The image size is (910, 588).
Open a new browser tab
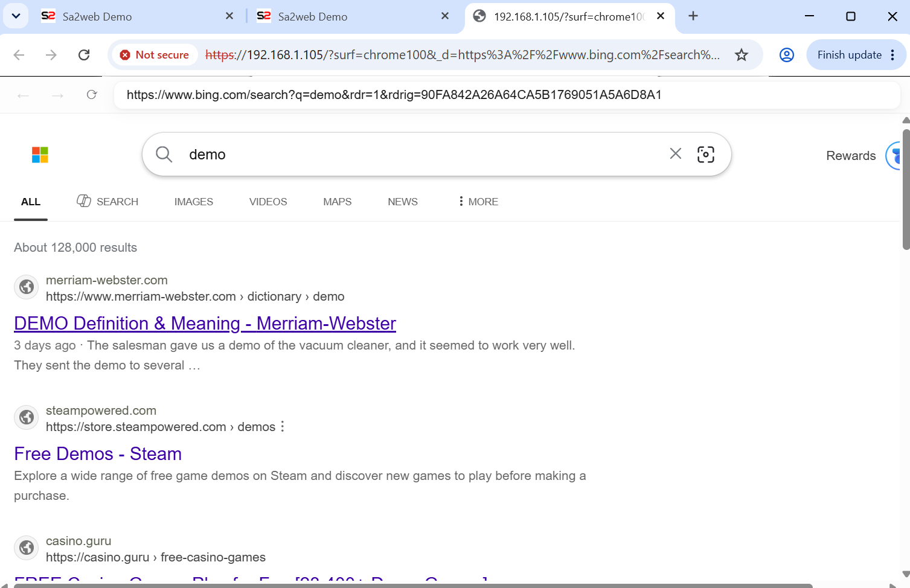coord(693,16)
